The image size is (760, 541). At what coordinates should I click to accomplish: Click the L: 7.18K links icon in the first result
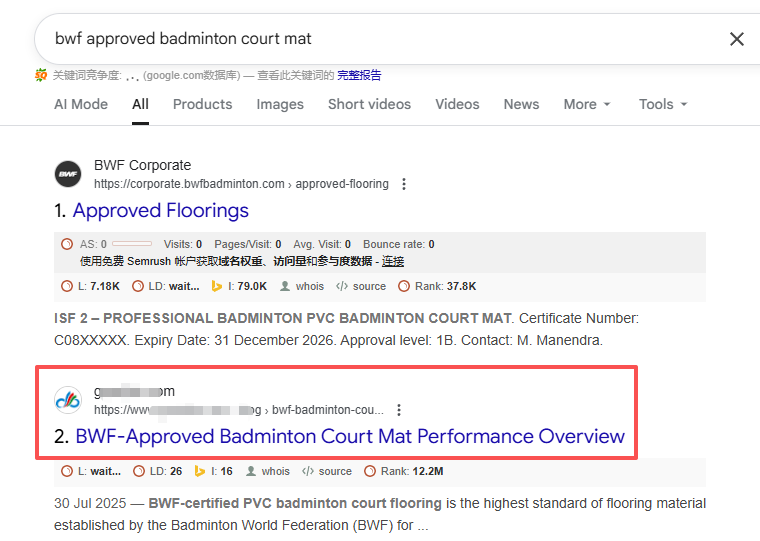click(67, 286)
